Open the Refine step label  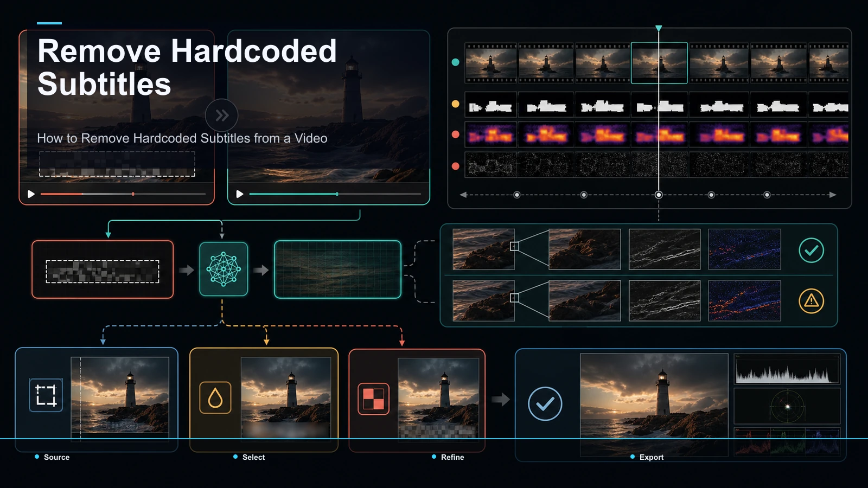(x=452, y=457)
